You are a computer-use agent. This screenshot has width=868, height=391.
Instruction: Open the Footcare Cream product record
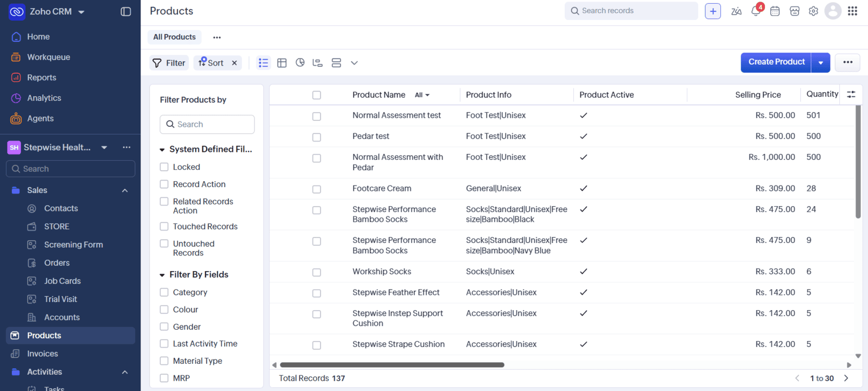[382, 189]
